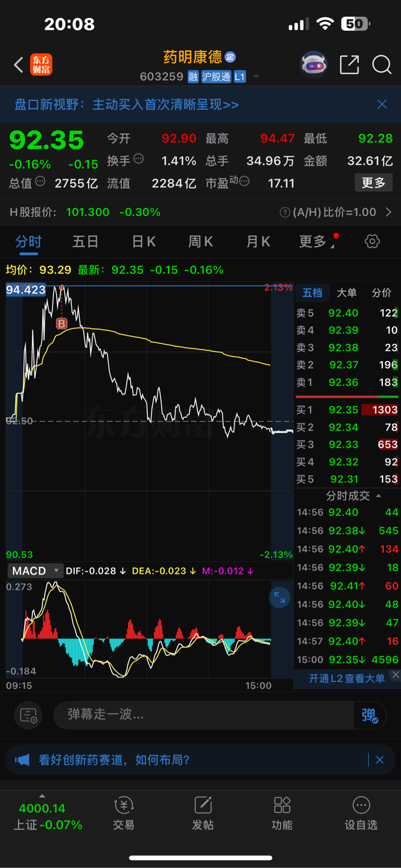Tap the 均价 93.29 value

click(x=55, y=270)
